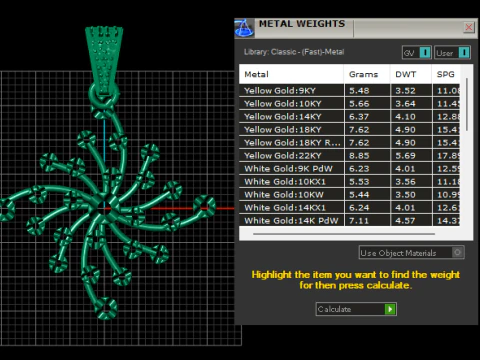
Task: Click the 6.37 grams cell
Action: pos(367,117)
